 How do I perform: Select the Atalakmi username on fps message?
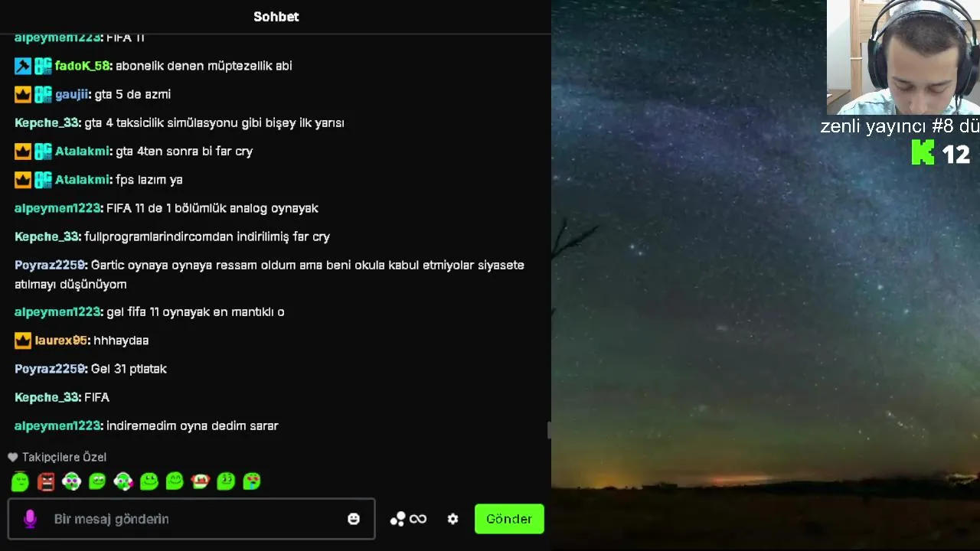tap(83, 180)
